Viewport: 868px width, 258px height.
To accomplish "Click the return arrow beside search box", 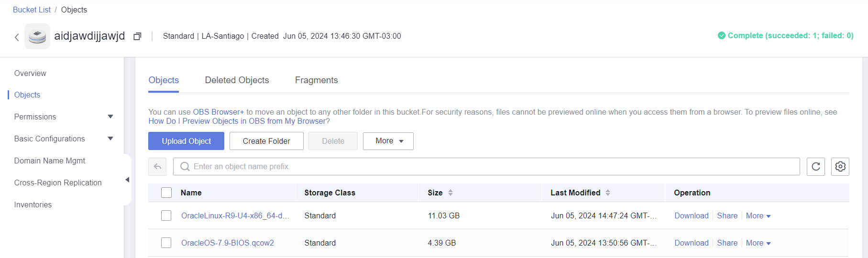I will [157, 167].
